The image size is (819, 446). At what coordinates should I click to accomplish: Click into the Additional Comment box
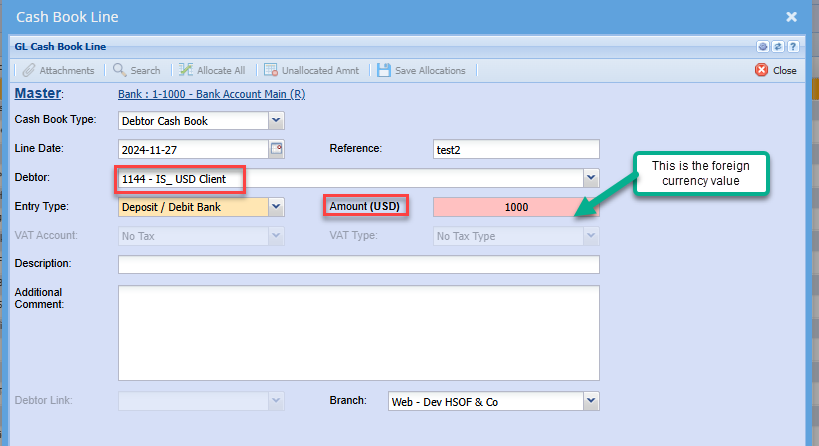(359, 333)
